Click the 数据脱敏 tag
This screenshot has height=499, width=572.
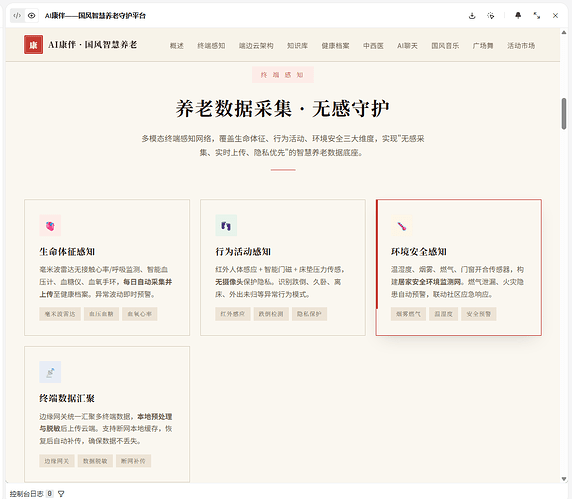[95, 461]
